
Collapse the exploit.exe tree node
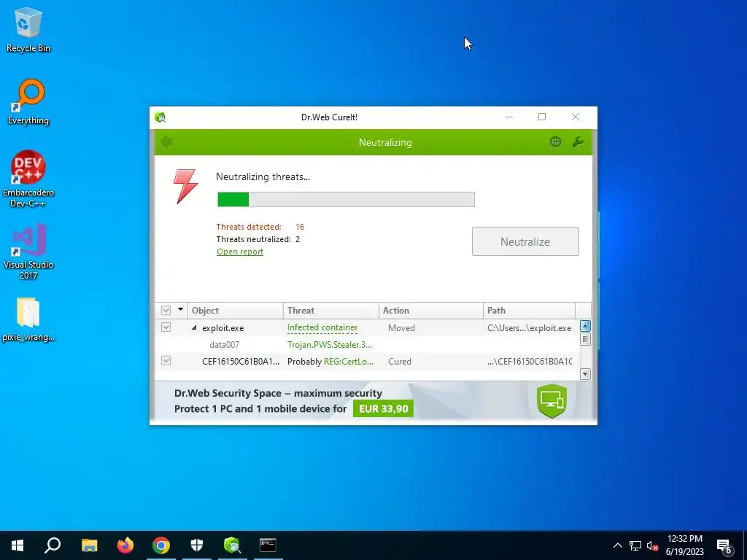point(194,327)
